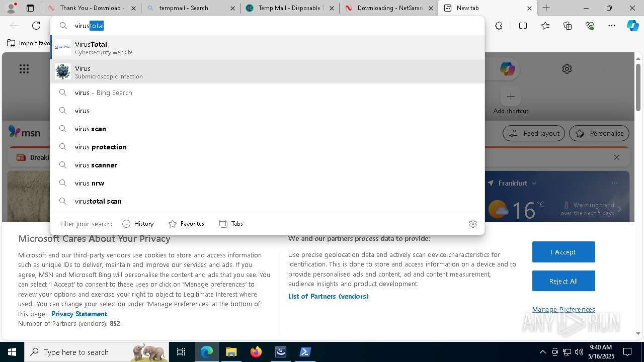This screenshot has height=362, width=644.
Task: Select the VirusTotal cybersecurity website suggestion
Action: pos(267,48)
